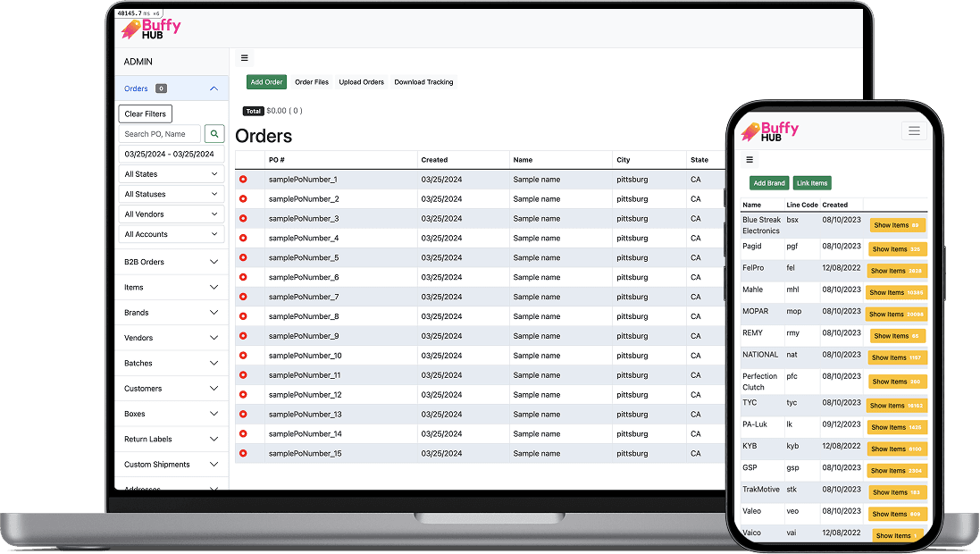Screen dimensions: 980x554
Task: Click the green Add Order button
Action: point(266,82)
